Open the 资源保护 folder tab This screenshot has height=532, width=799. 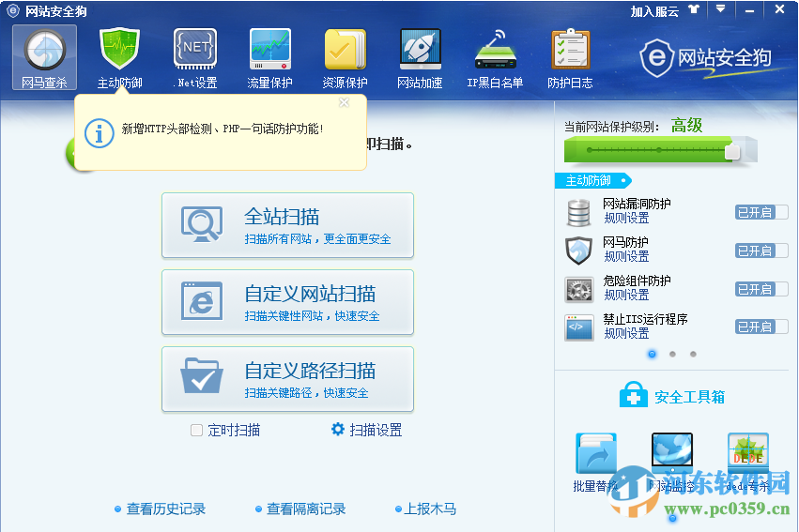(345, 57)
